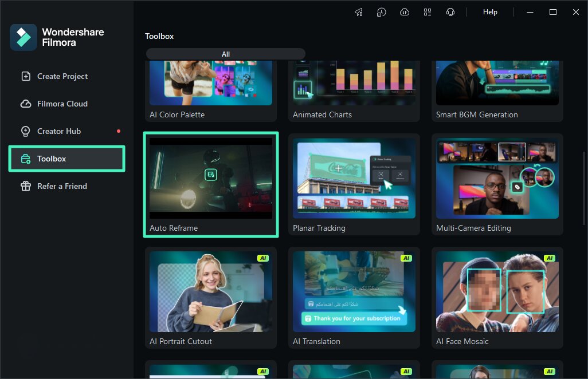The width and height of the screenshot is (588, 379).
Task: Open the AI Translation thumbnail
Action: [x=354, y=292]
